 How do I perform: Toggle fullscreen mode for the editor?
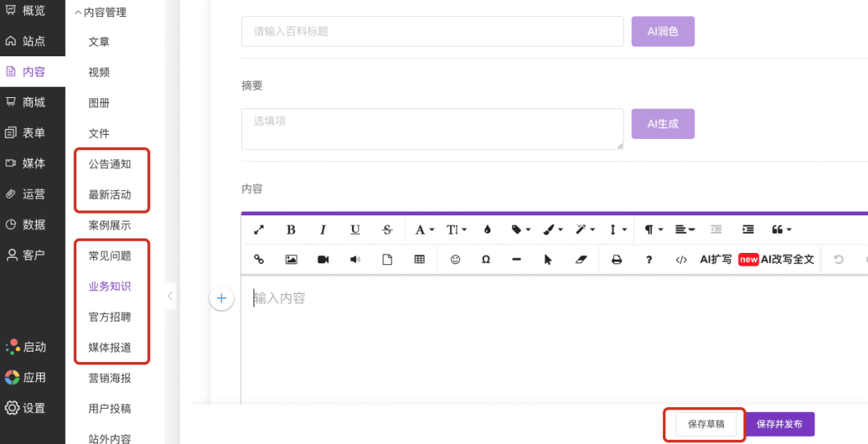259,230
